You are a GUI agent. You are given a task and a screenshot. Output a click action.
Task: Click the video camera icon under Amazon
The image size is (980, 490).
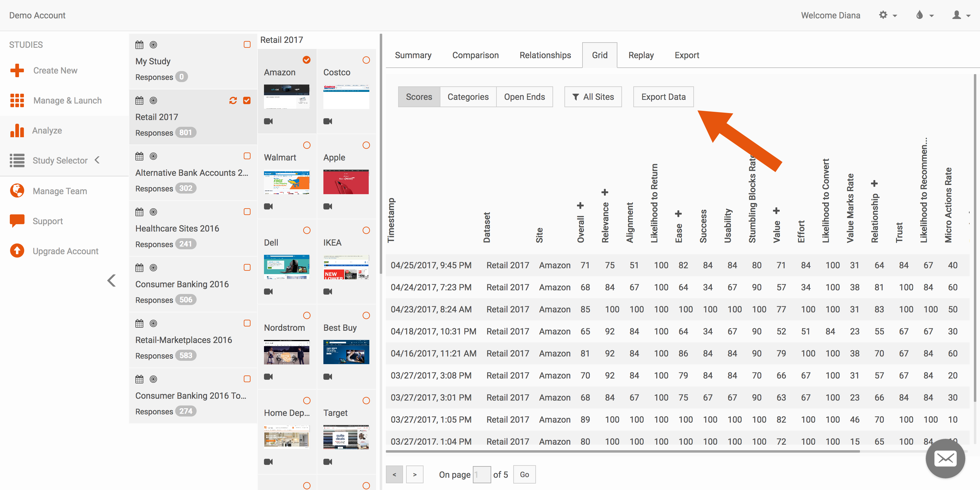pyautogui.click(x=268, y=121)
